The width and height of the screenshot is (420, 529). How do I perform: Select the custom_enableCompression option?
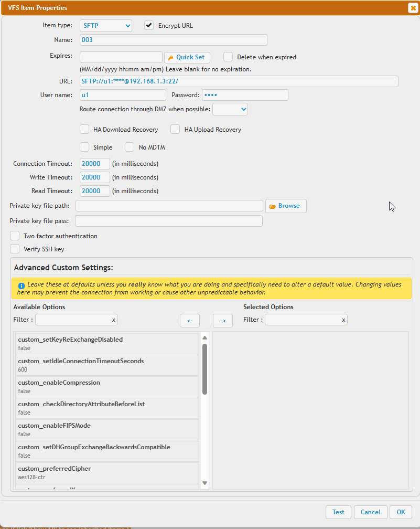(x=105, y=386)
